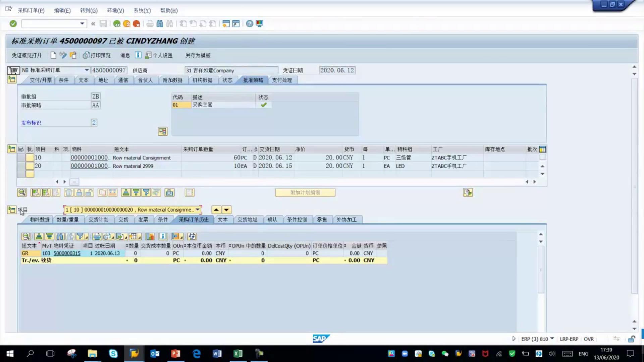Click the table column settings icon

[x=542, y=149]
